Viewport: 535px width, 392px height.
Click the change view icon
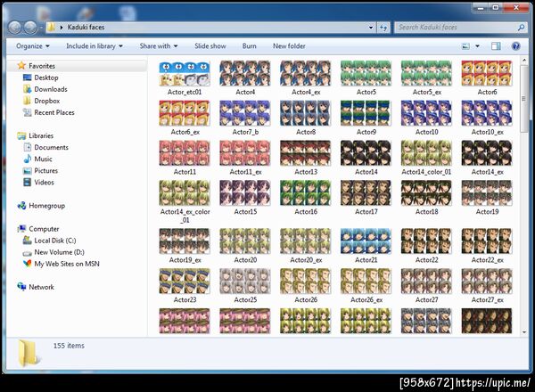click(465, 46)
